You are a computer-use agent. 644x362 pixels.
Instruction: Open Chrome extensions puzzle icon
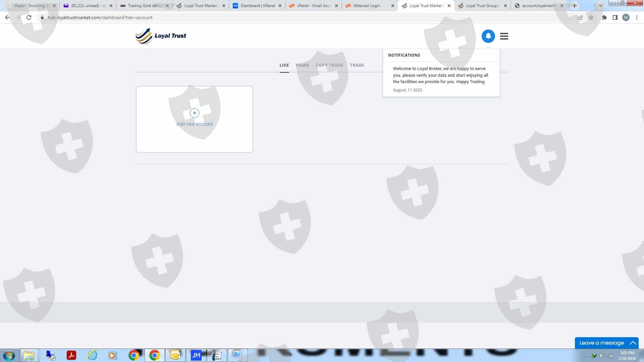point(604,17)
